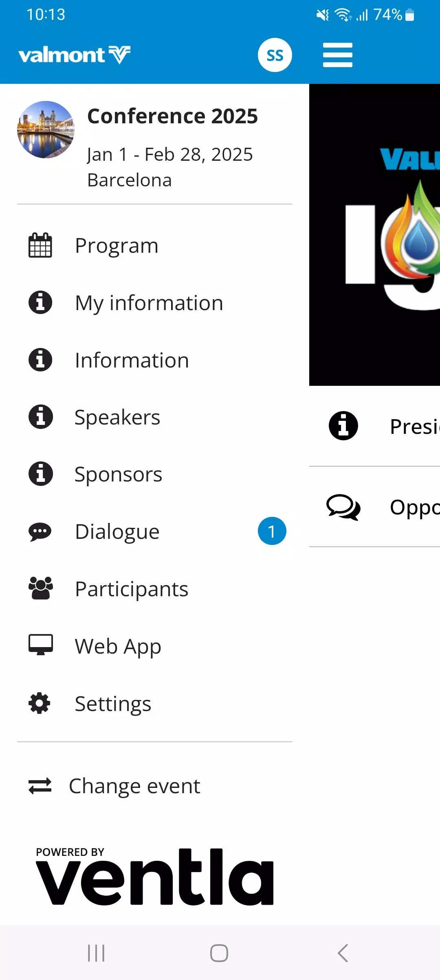Tap the Web App monitor icon
Image resolution: width=440 pixels, height=980 pixels.
coord(40,645)
